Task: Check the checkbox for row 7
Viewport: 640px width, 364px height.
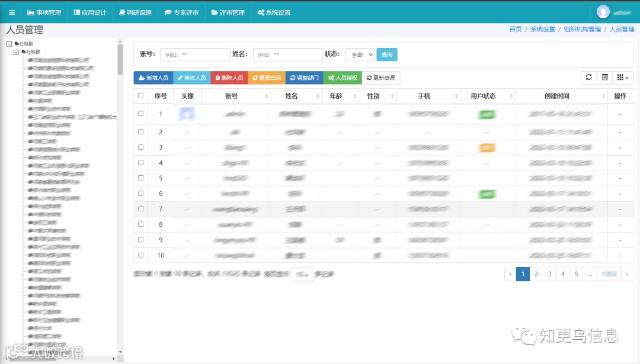Action: (141, 209)
